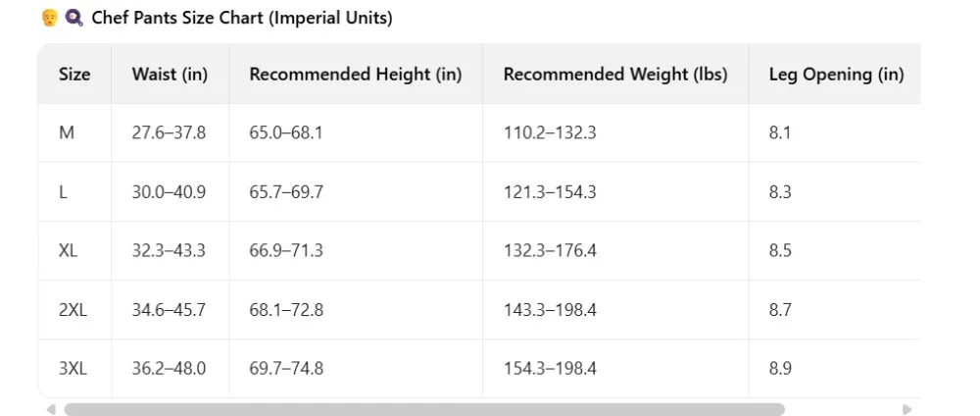Click the horizontal scrollbar thumb under the table
Screen dimensions: 980x416
coord(423,409)
